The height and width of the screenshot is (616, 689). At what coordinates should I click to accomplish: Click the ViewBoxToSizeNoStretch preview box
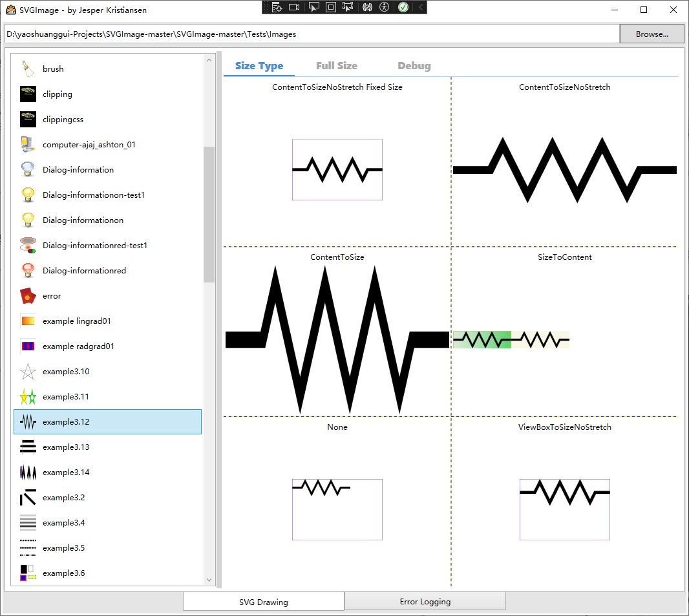click(x=565, y=510)
